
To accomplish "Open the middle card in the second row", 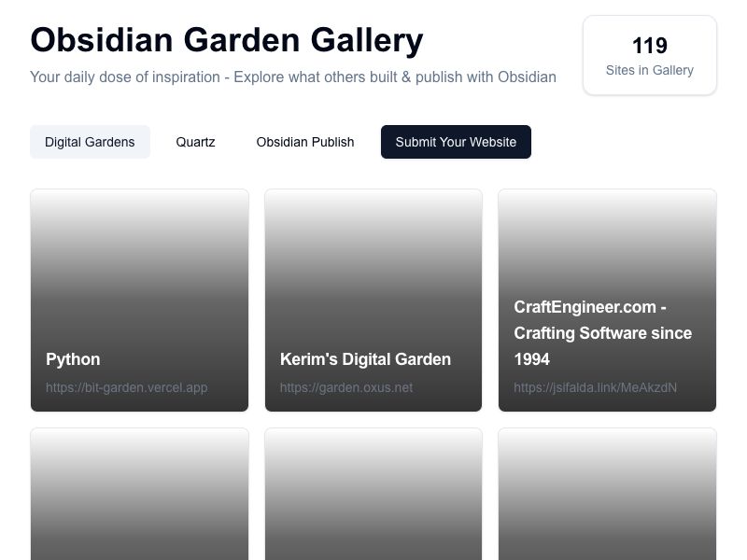I will pyautogui.click(x=373, y=495).
